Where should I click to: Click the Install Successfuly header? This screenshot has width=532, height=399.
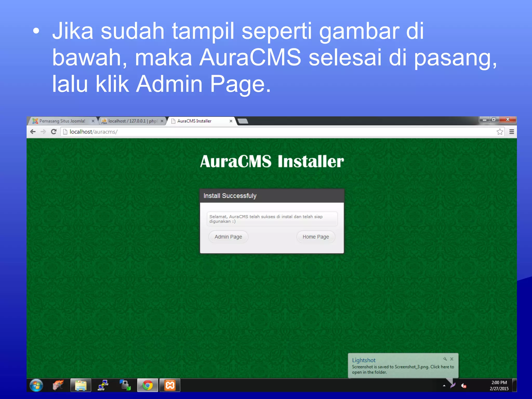click(272, 196)
